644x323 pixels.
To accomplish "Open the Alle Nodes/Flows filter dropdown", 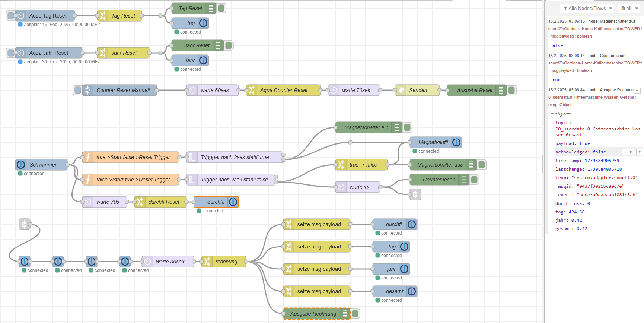I will [587, 8].
